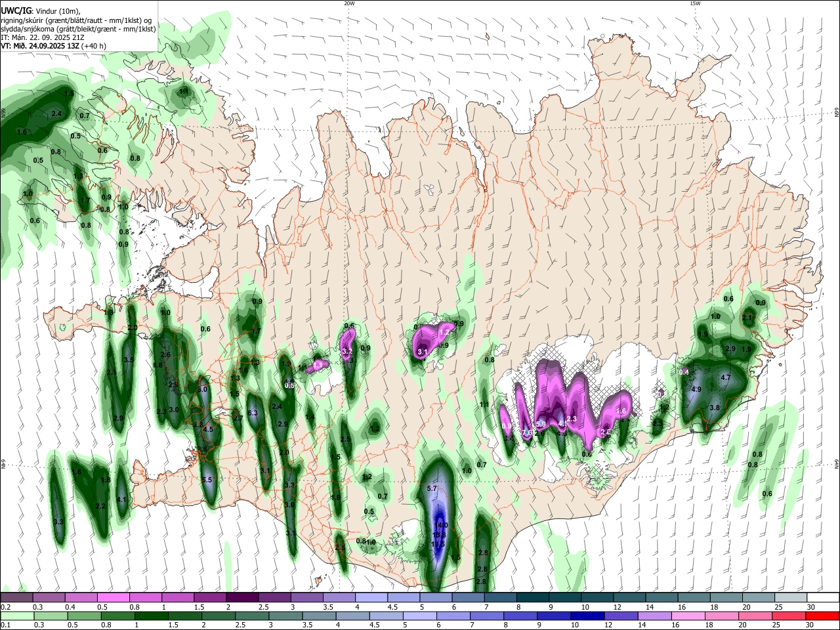Image resolution: width=840 pixels, height=630 pixels.
Task: Select the purple swatch labeled 1.5 in upper legend
Action: click(x=209, y=598)
